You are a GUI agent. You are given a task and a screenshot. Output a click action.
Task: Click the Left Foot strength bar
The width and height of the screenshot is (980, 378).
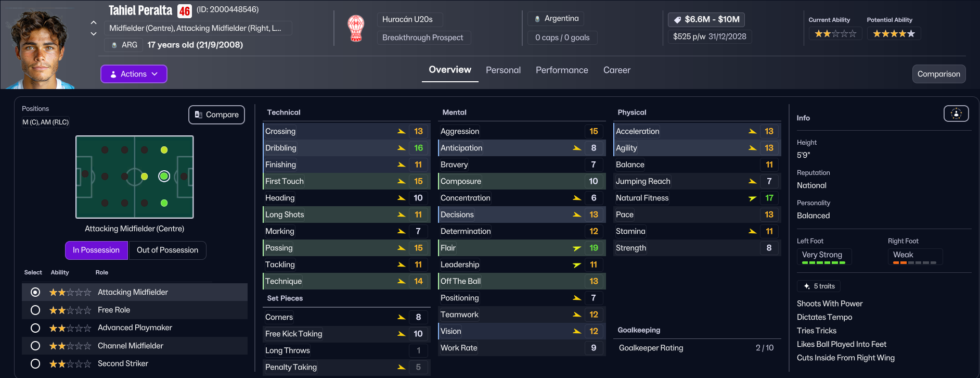[x=823, y=263]
